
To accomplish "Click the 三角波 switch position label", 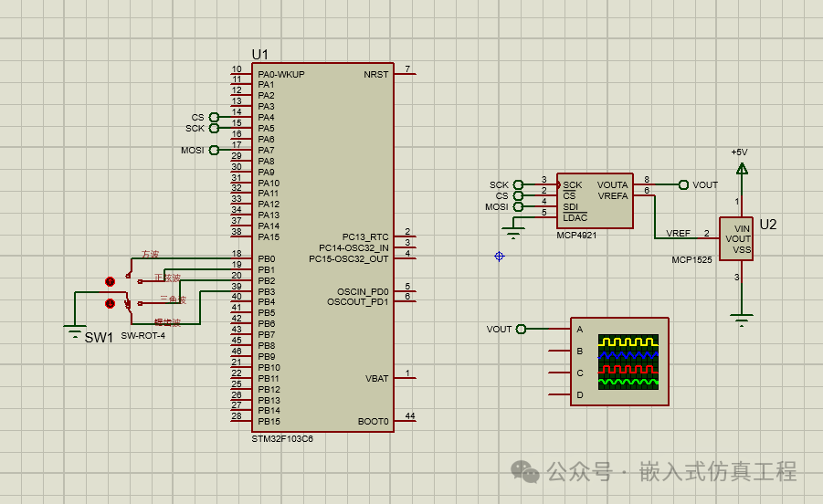I will [174, 299].
